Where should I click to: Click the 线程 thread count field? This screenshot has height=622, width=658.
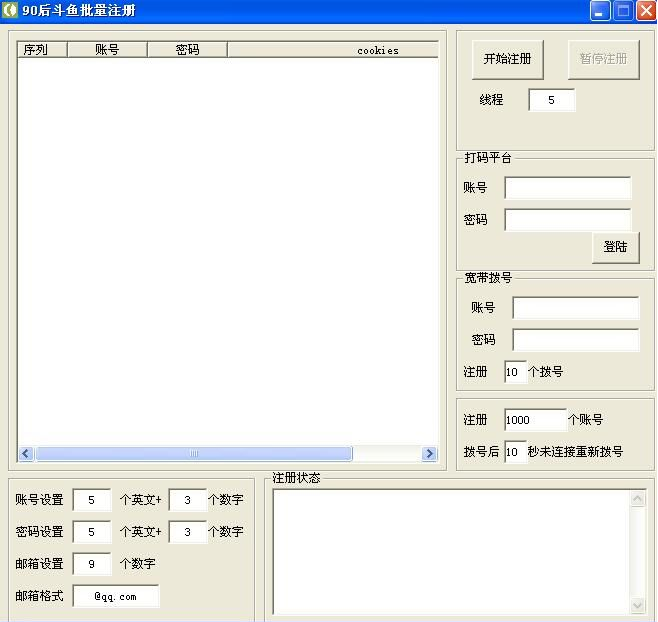coord(551,100)
